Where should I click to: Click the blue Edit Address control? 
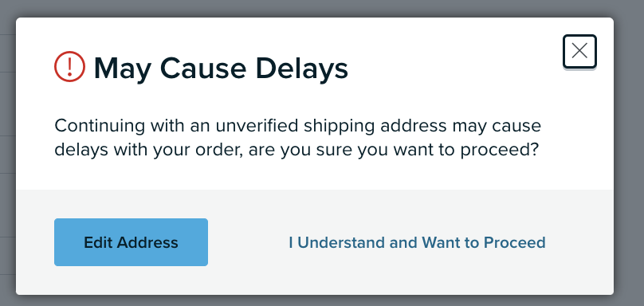click(131, 242)
